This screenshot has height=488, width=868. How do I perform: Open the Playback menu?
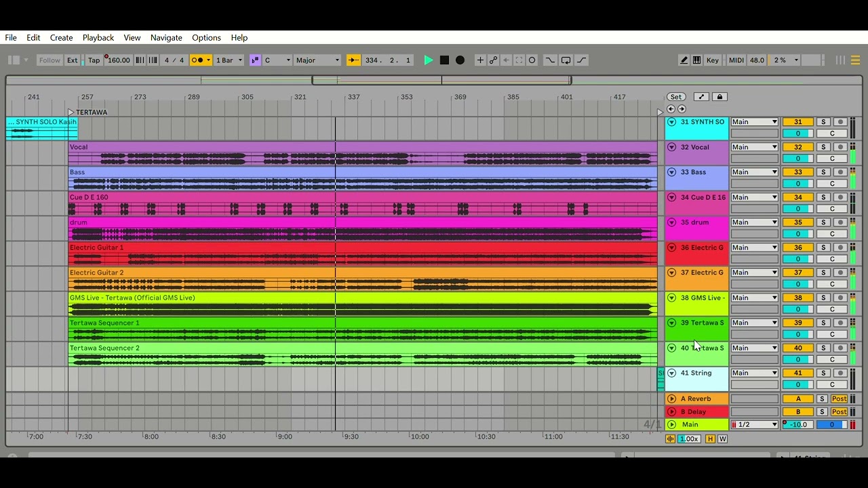click(98, 38)
